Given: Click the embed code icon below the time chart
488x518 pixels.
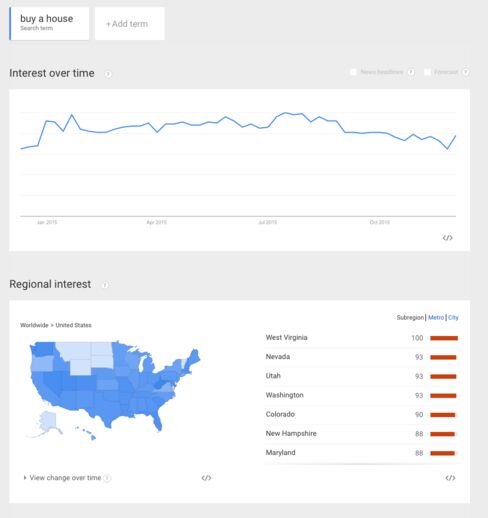Looking at the screenshot, I should [x=447, y=238].
